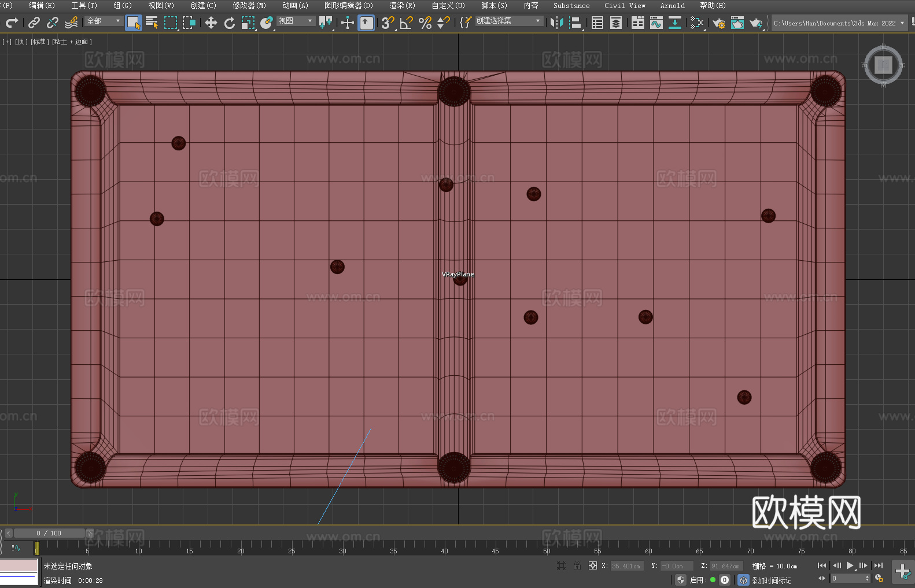The width and height of the screenshot is (915, 588).
Task: Toggle 3D Snaps on toolbar
Action: [388, 23]
